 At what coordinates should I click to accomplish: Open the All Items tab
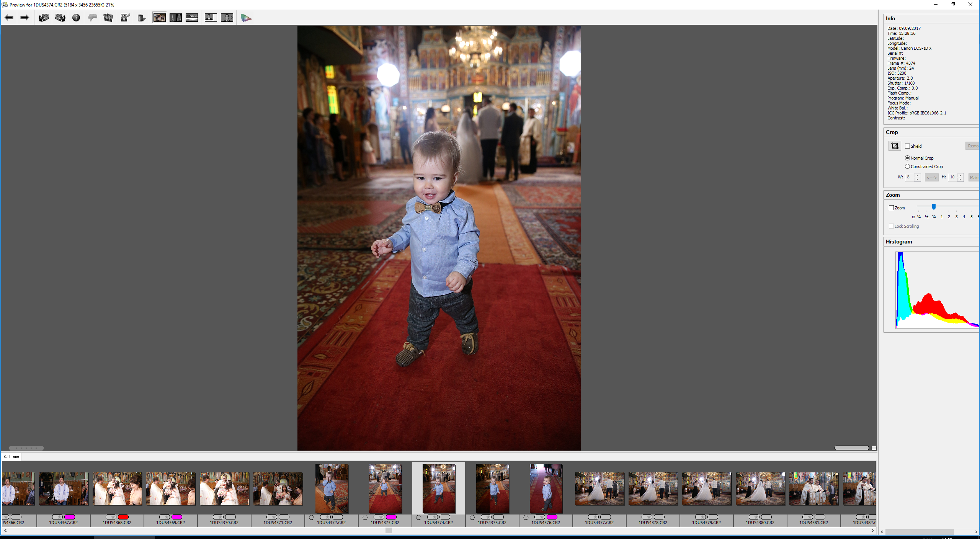tap(11, 457)
